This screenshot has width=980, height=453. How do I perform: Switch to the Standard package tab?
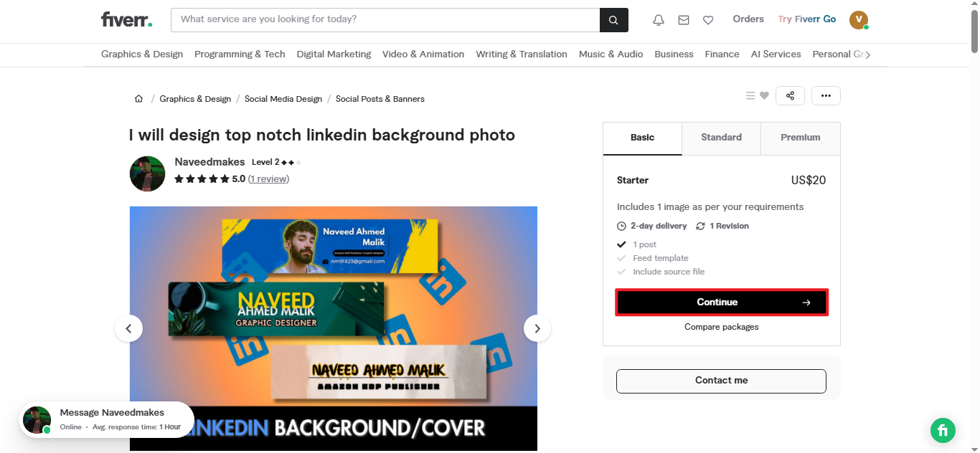pyautogui.click(x=721, y=137)
